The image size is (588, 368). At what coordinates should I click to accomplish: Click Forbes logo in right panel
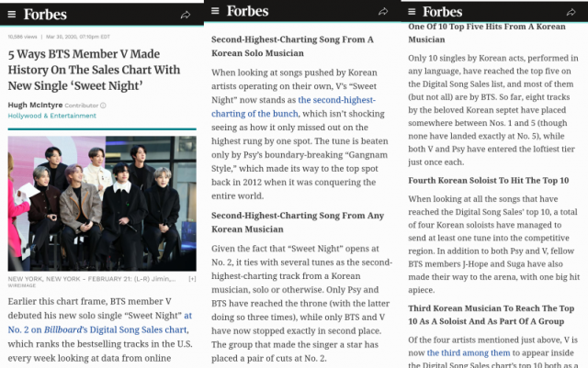pyautogui.click(x=443, y=12)
